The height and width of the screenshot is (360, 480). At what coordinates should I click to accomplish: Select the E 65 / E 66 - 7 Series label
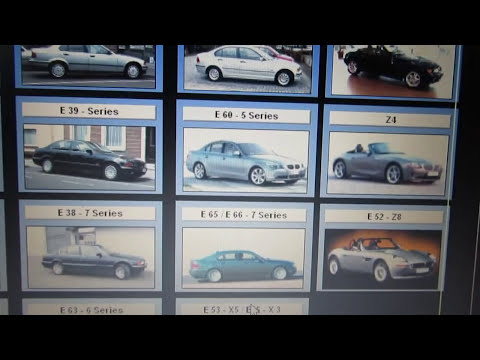244,215
